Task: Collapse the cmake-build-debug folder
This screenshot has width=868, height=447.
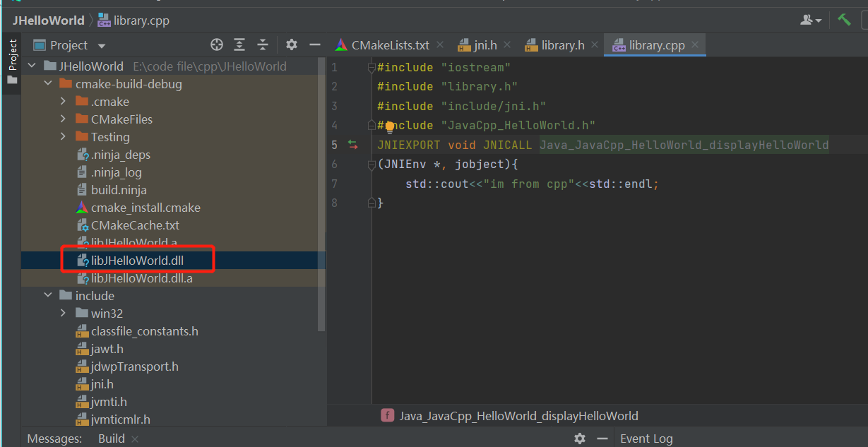Action: pos(48,84)
